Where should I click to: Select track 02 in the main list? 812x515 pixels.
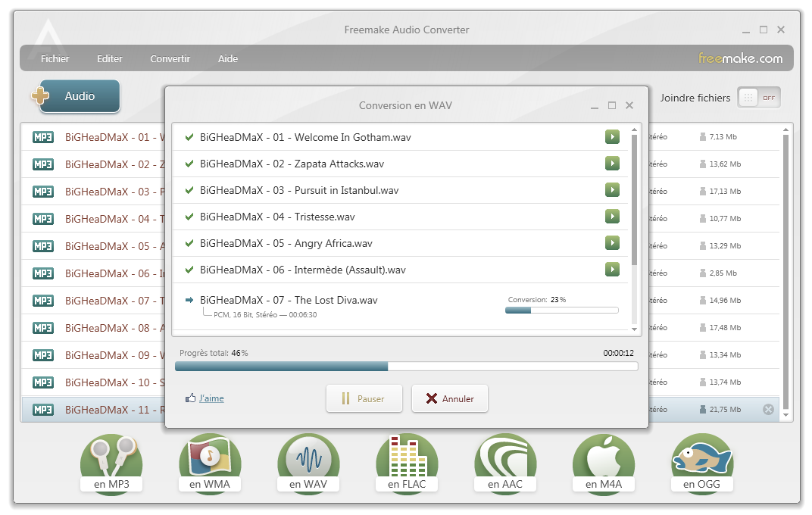point(93,164)
